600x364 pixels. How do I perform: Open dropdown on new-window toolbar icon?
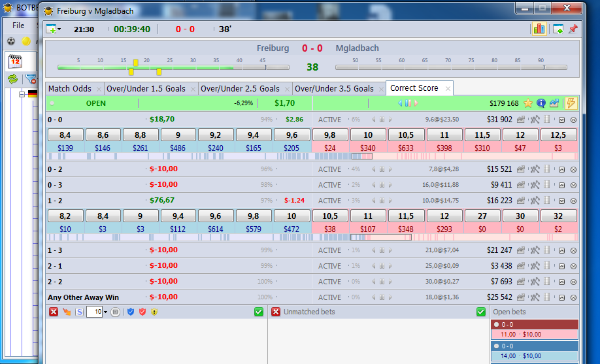pyautogui.click(x=59, y=29)
